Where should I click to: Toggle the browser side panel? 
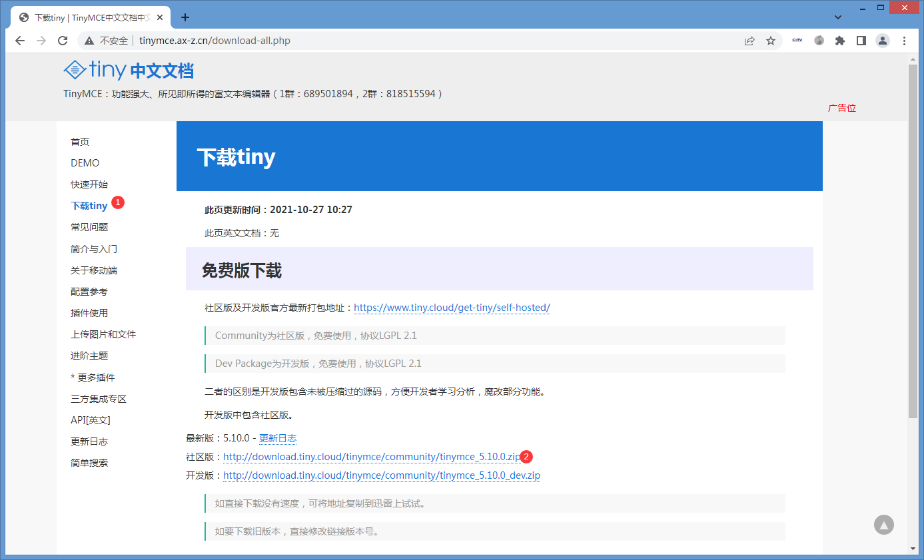click(x=861, y=41)
